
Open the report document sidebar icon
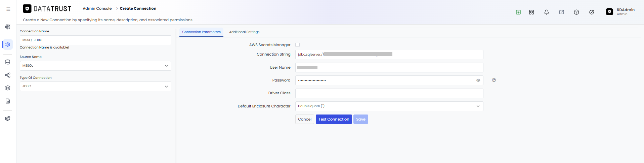coord(8,101)
